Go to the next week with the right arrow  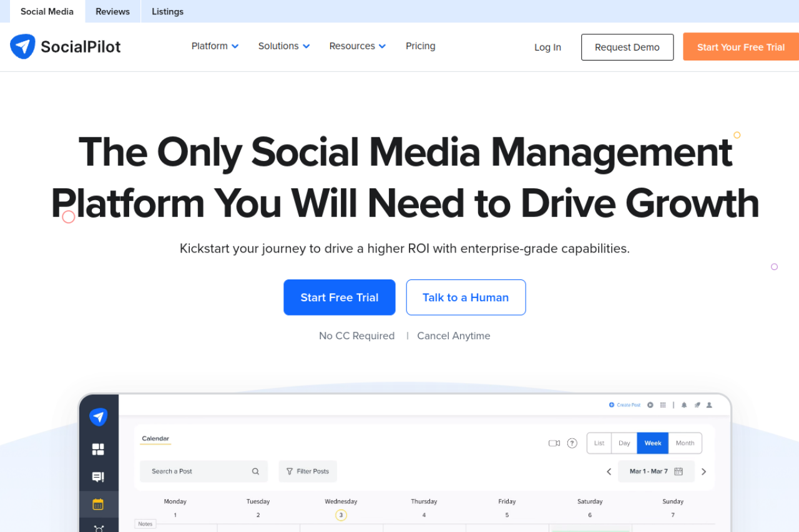click(703, 472)
